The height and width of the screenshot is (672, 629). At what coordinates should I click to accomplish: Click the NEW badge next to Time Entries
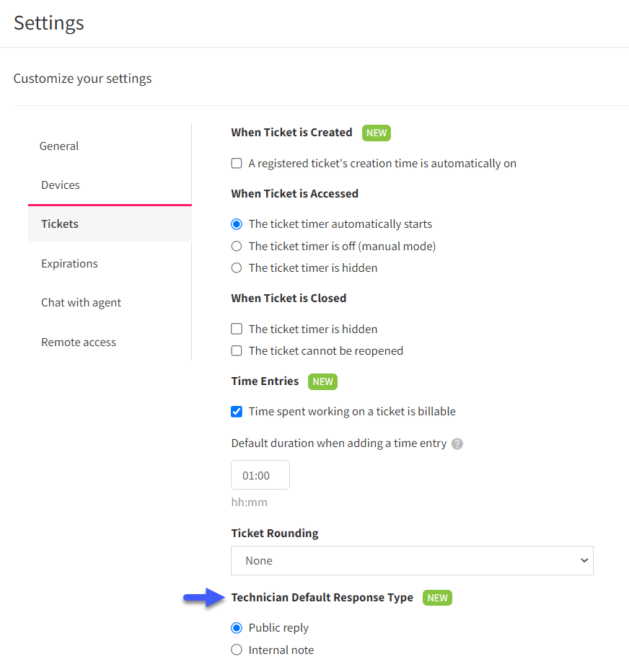point(322,381)
